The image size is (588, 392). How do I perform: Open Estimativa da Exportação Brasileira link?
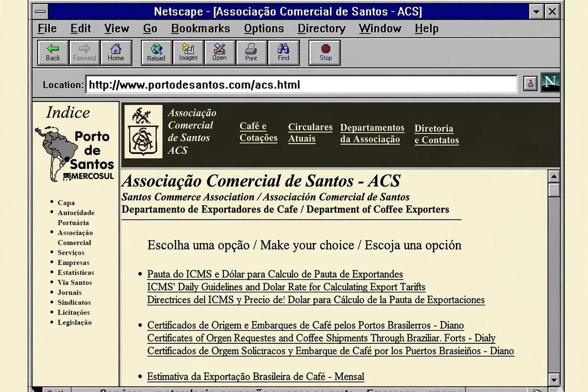256,377
